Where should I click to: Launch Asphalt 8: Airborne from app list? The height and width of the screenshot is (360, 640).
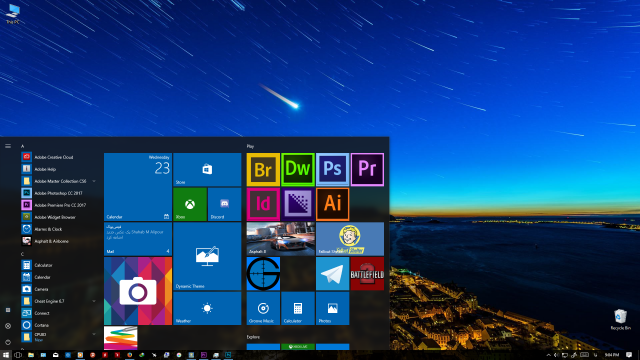pos(59,241)
